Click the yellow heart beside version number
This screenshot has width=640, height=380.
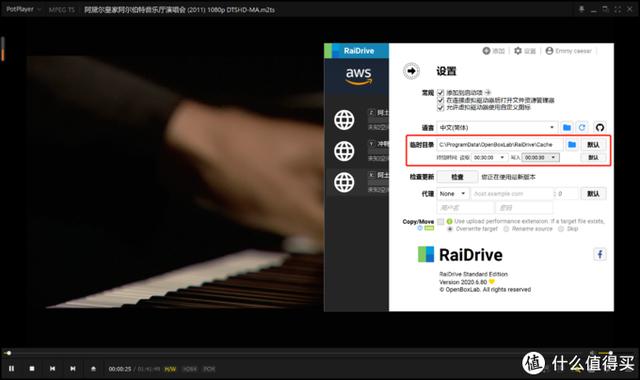pyautogui.click(x=492, y=282)
